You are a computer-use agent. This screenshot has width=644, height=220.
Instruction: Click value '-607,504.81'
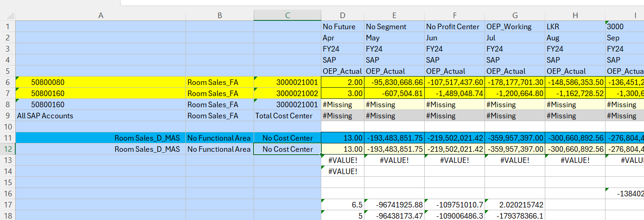tap(394, 93)
